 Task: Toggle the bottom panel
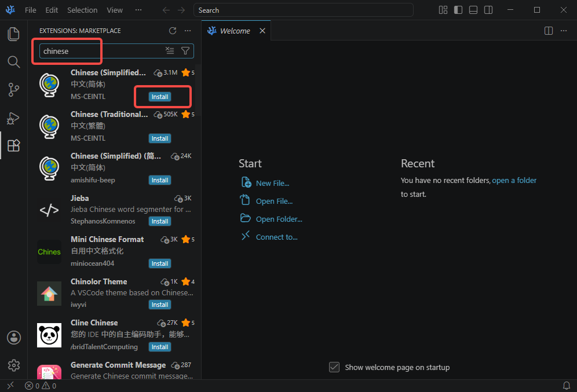point(473,10)
